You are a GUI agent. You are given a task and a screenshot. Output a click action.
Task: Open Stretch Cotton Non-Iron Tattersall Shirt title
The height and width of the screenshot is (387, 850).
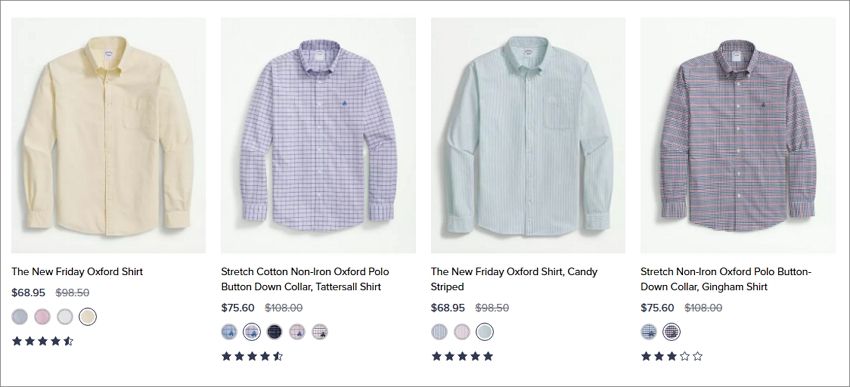[305, 279]
